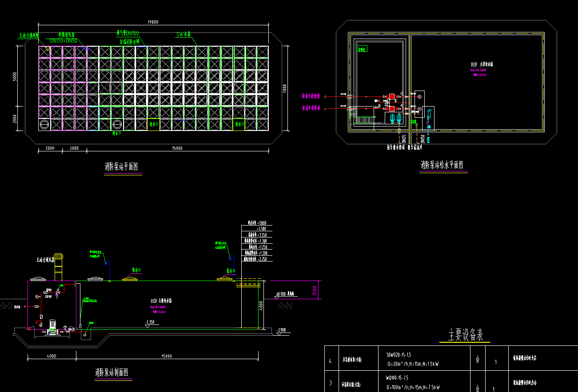Click the Q=100m³/h,H=15m,N=7.5kW spec text
Image resolution: width=578 pixels, height=392 pixels.
[x=414, y=387]
